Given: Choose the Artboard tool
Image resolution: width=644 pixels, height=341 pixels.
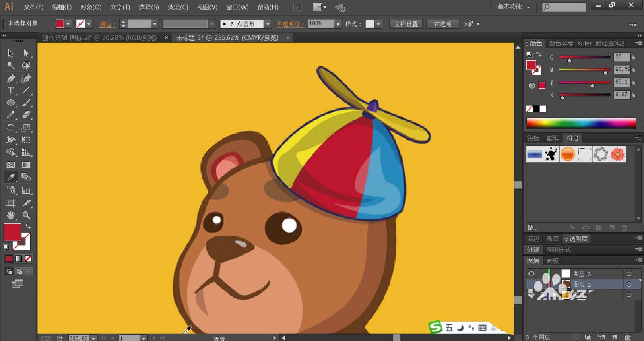Looking at the screenshot, I should 11,203.
